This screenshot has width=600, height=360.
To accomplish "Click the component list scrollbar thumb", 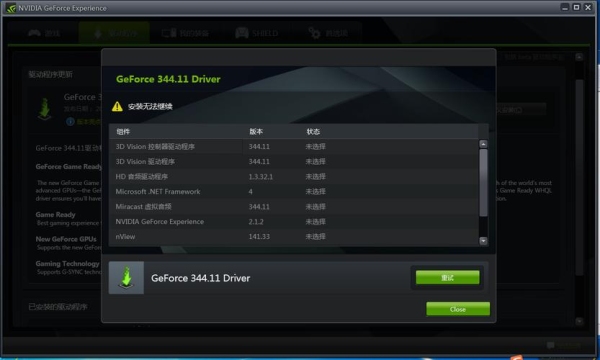I will (x=483, y=183).
